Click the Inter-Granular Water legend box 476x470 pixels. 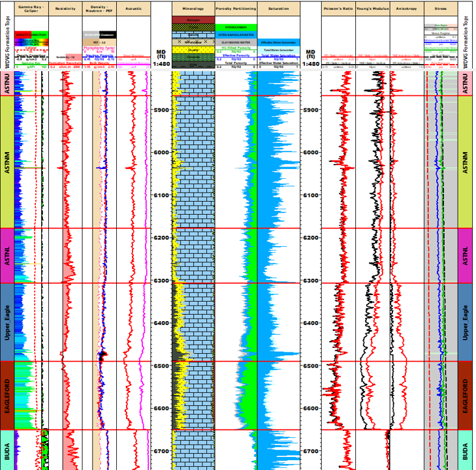(236, 35)
